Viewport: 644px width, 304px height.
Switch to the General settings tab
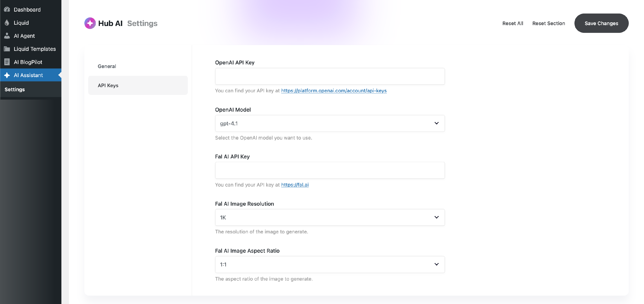pyautogui.click(x=107, y=66)
